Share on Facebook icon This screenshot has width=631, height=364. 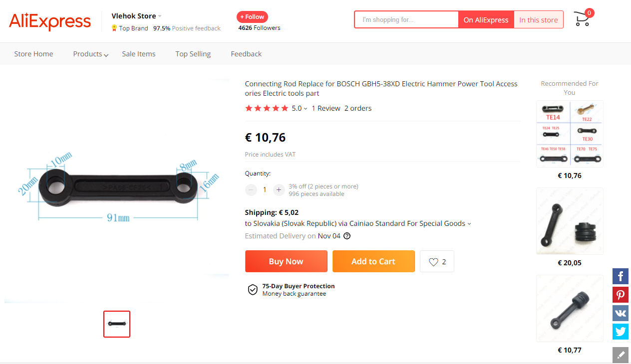point(621,276)
